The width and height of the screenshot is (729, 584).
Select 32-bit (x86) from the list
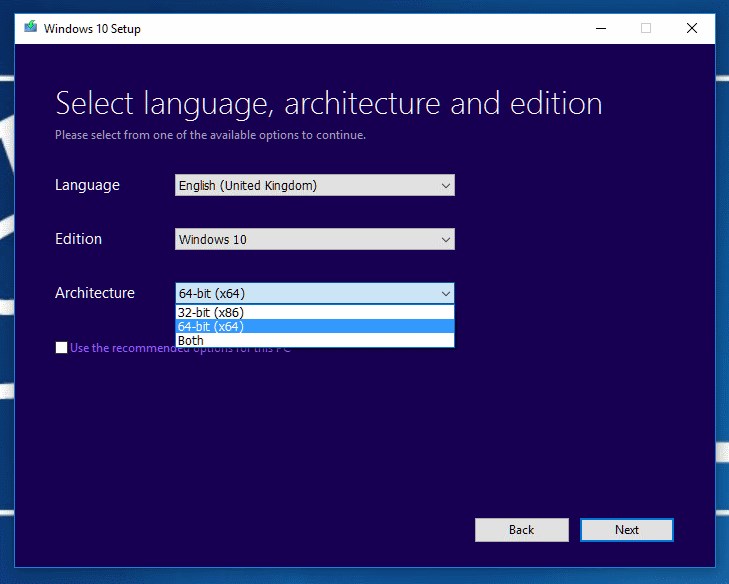pos(315,312)
